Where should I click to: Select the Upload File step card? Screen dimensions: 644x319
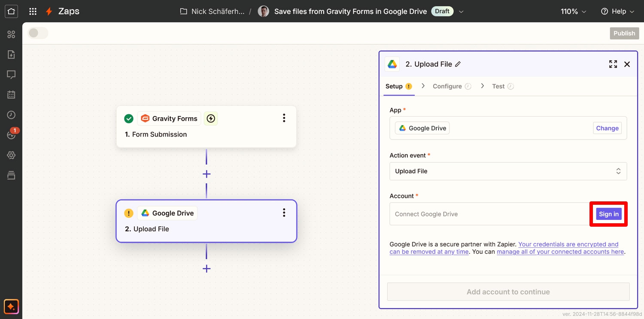(207, 221)
